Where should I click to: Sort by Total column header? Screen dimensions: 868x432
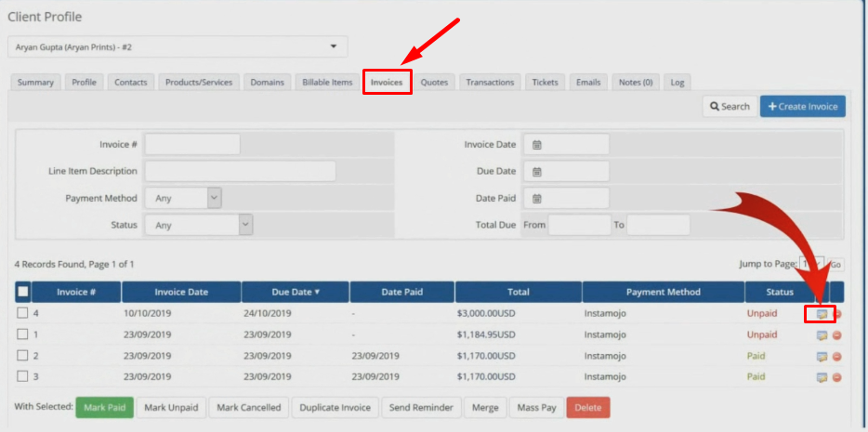click(519, 292)
